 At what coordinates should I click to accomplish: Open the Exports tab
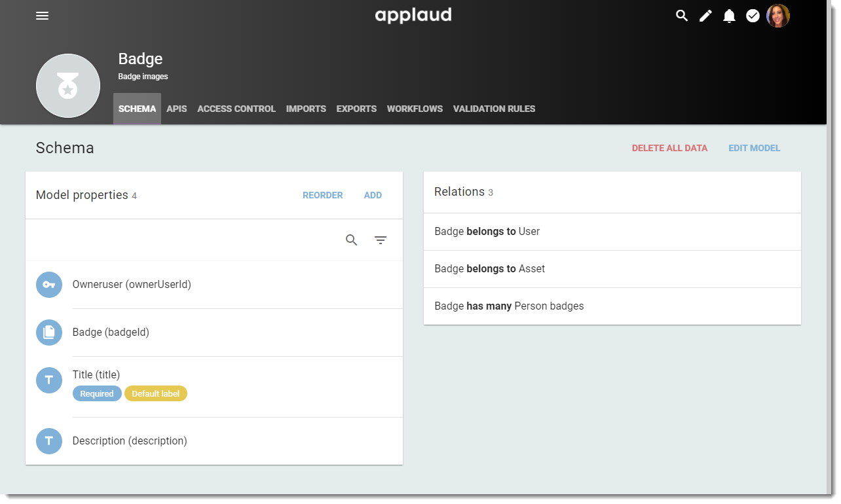tap(356, 109)
